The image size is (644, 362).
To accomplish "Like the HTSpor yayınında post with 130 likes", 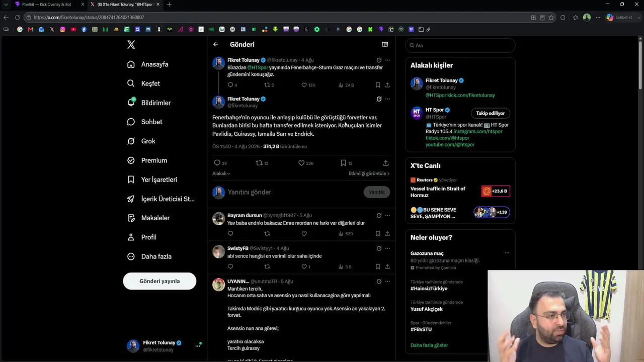I will [304, 85].
